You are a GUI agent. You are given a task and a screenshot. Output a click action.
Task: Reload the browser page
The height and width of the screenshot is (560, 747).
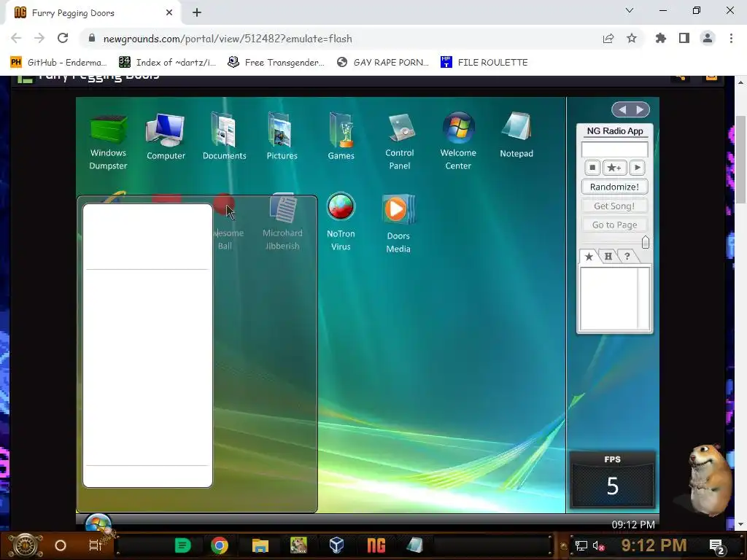63,38
